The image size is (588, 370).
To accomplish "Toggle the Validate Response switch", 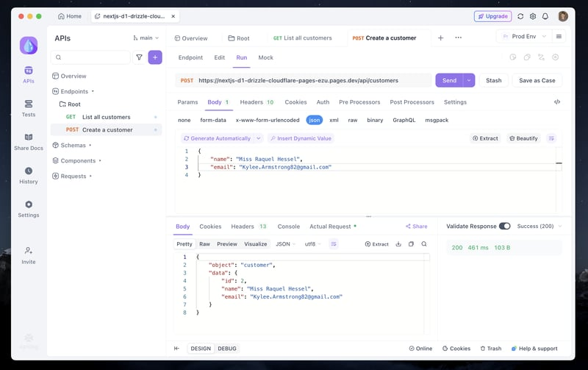I will tap(505, 227).
